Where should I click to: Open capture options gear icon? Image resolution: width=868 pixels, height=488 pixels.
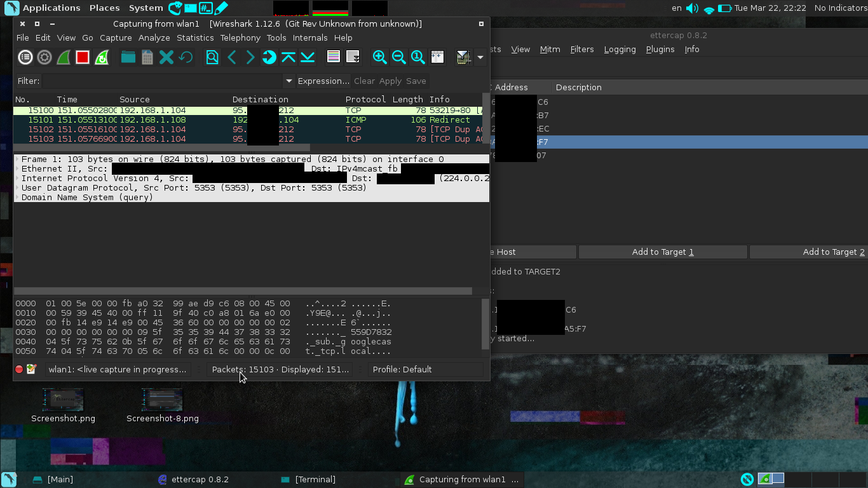pos(44,58)
